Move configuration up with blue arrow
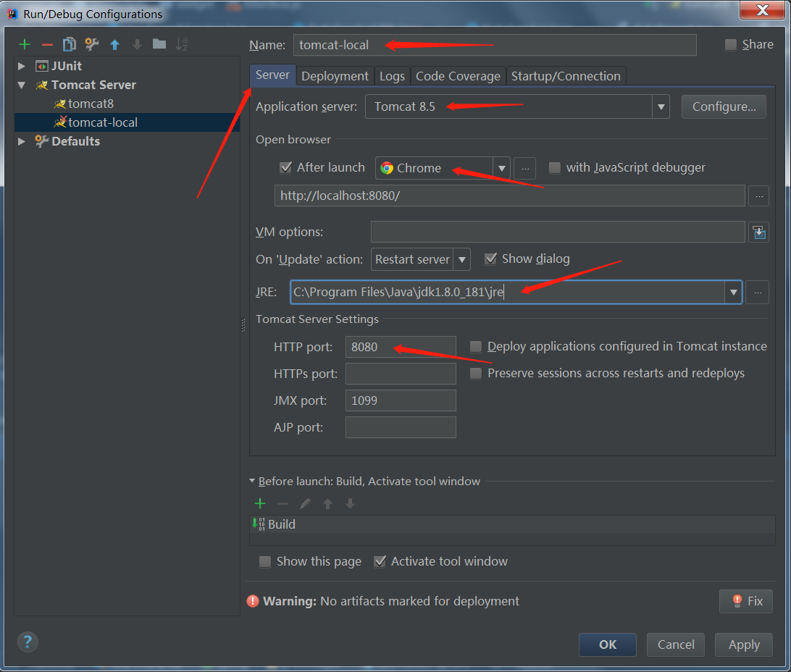Image resolution: width=791 pixels, height=672 pixels. (x=114, y=44)
